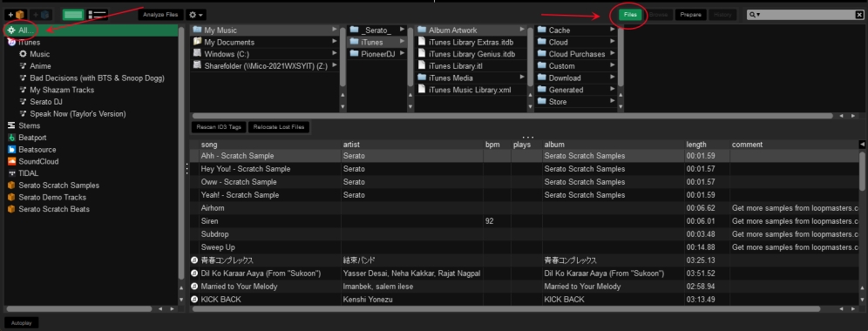This screenshot has height=331, width=868.
Task: Select the Bad Decisions playlist
Action: (97, 78)
